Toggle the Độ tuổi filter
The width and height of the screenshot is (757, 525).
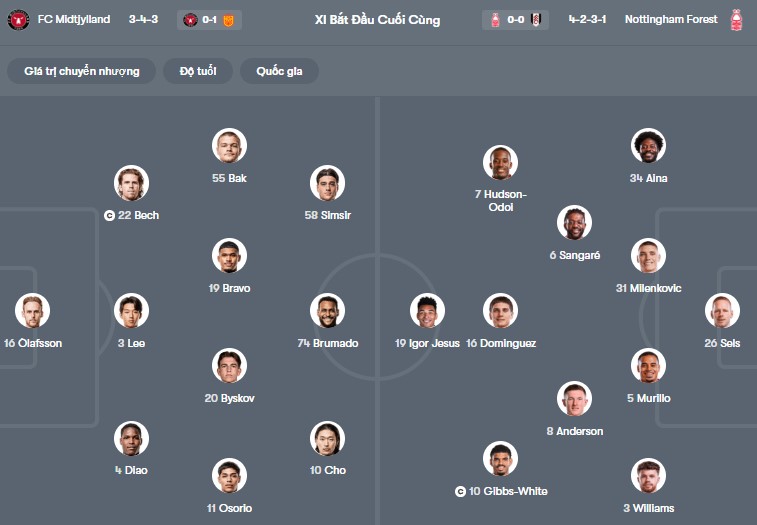click(x=200, y=71)
